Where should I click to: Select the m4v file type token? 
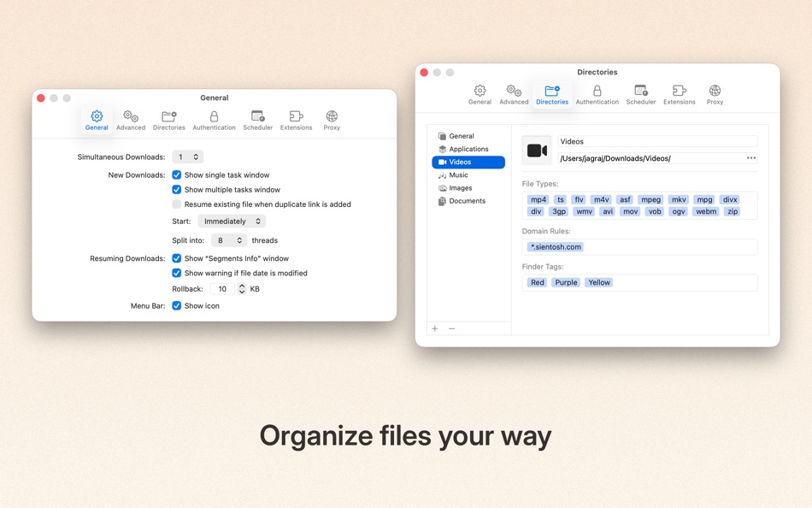point(601,199)
